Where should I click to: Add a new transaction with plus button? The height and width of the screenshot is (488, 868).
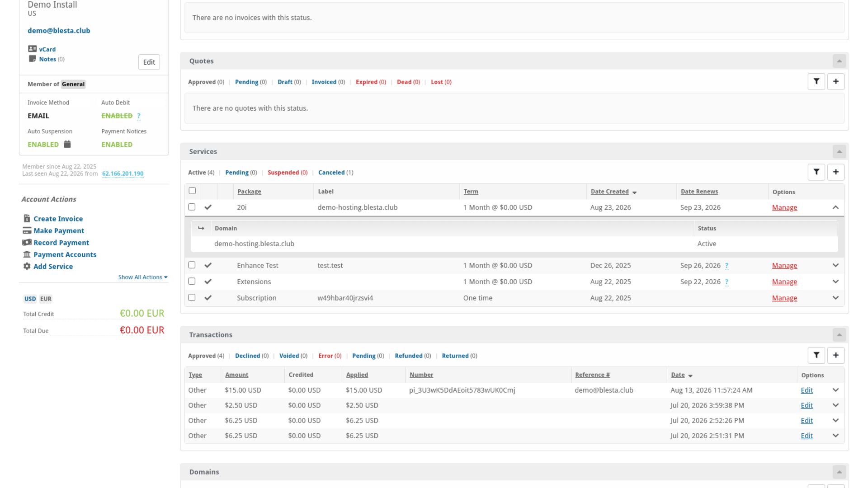pyautogui.click(x=835, y=356)
